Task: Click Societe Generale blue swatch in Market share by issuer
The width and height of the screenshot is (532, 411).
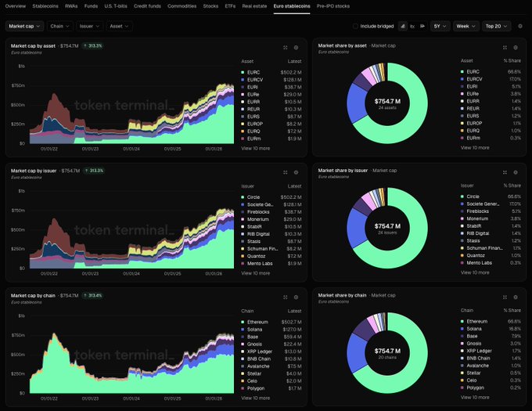Action: (462, 204)
